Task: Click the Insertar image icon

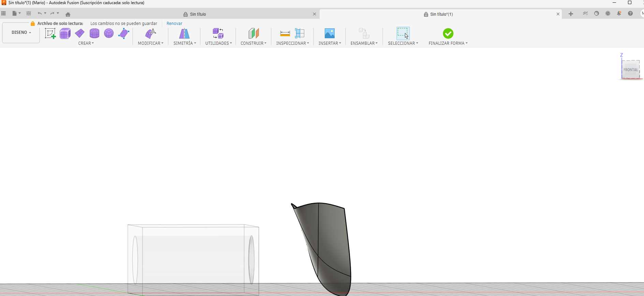Action: coord(330,33)
